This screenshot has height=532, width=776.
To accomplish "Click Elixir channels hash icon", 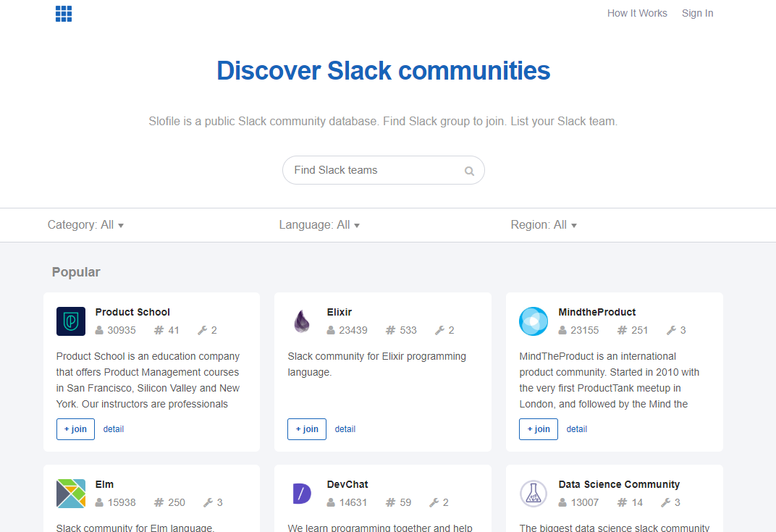I will (x=390, y=330).
